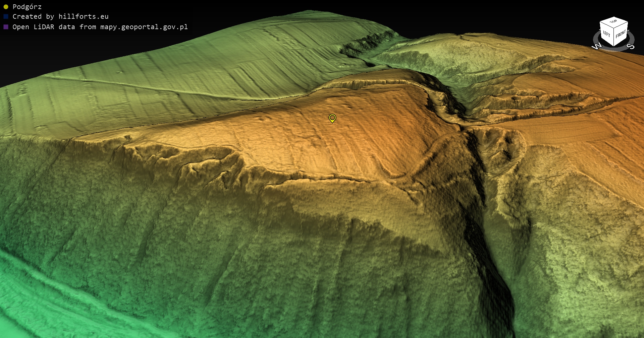Click cube edge between TOP and FRONT faces
Image resolution: width=644 pixels, height=338 pixels.
[621, 25]
